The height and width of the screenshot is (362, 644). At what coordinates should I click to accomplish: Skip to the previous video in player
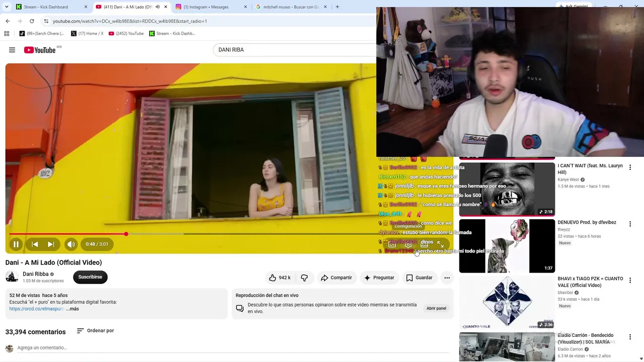[x=35, y=244]
